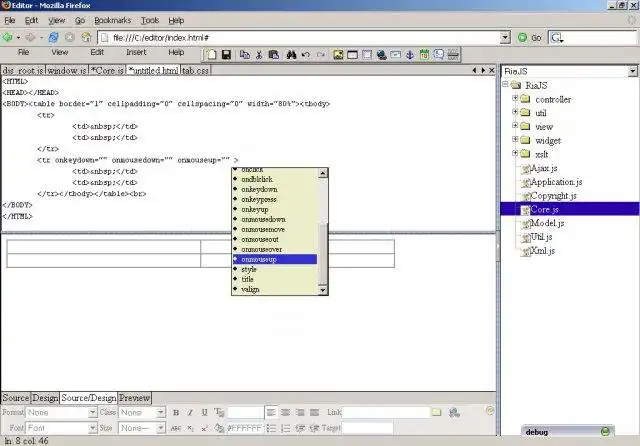This screenshot has height=446, width=640.
Task: Click the horizontal rule icon
Action: [x=453, y=54]
